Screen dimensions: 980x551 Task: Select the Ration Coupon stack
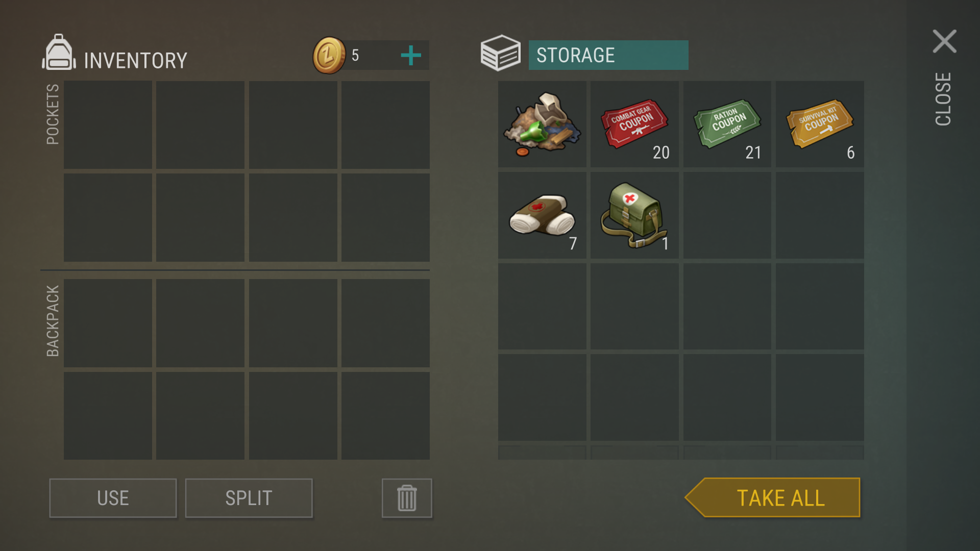point(727,124)
